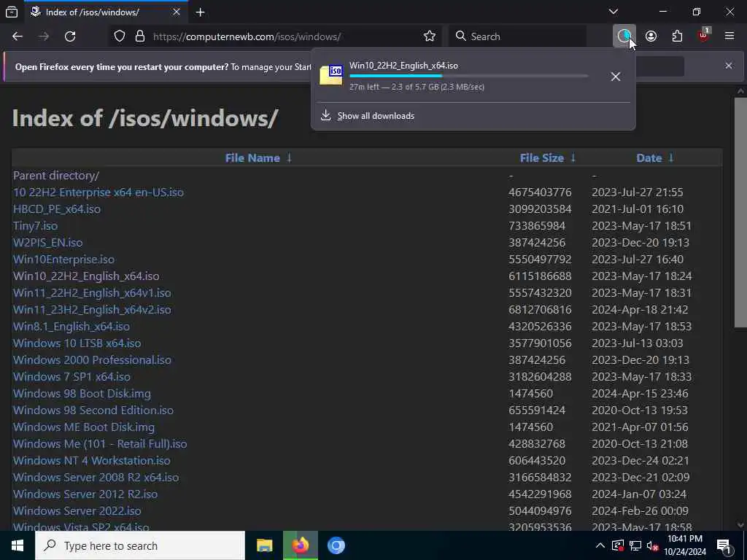This screenshot has width=747, height=560.
Task: Click the page vertical scrollbar thumb
Action: (740, 212)
